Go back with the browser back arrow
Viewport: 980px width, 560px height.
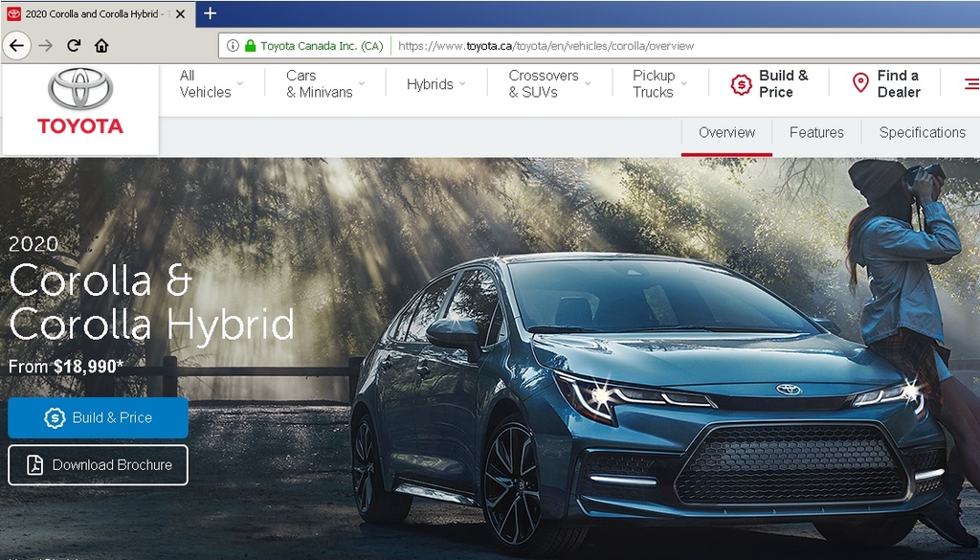pyautogui.click(x=17, y=46)
